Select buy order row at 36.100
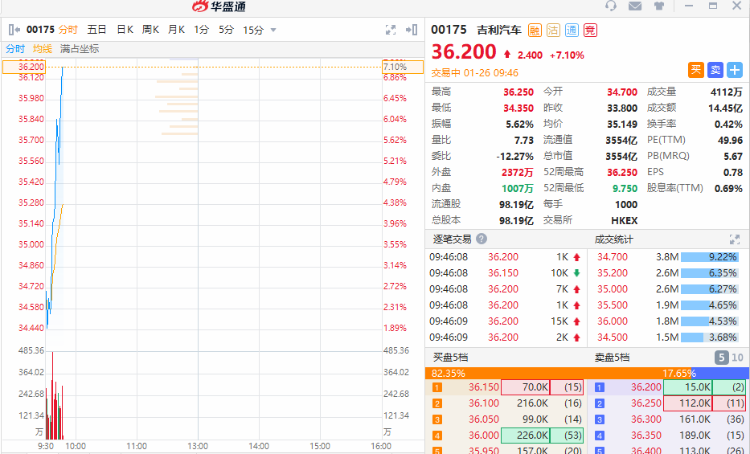Image resolution: width=750 pixels, height=454 pixels. [x=506, y=403]
